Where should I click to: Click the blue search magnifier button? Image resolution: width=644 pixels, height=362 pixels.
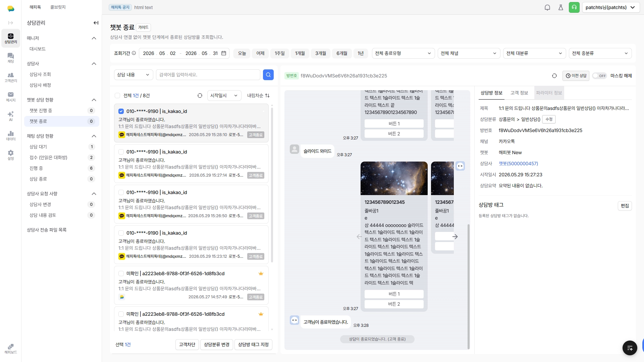(268, 75)
